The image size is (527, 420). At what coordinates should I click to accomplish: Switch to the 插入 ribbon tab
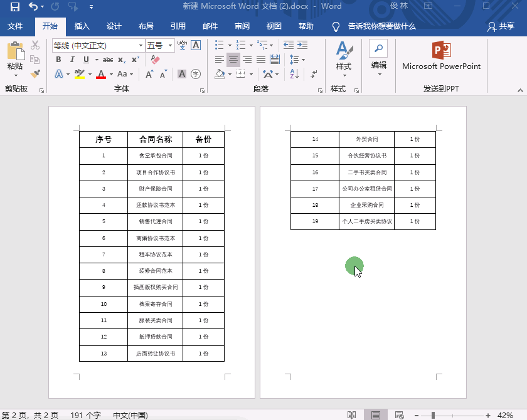coord(82,26)
